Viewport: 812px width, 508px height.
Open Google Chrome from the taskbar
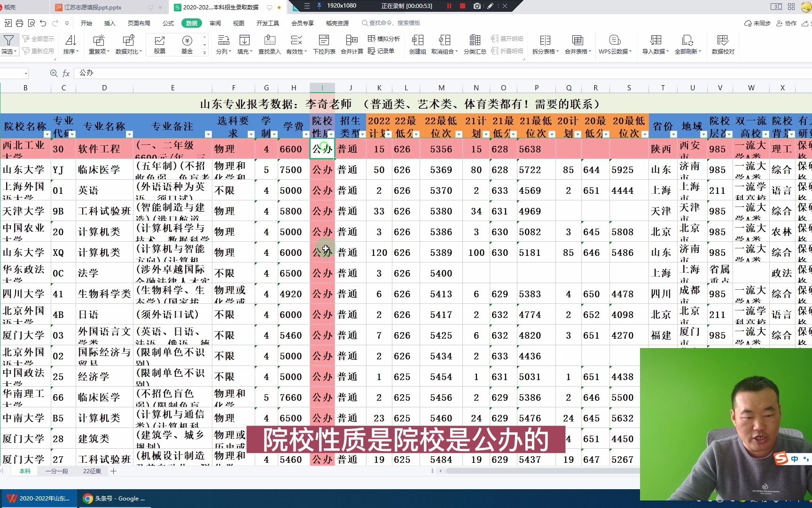[114, 499]
